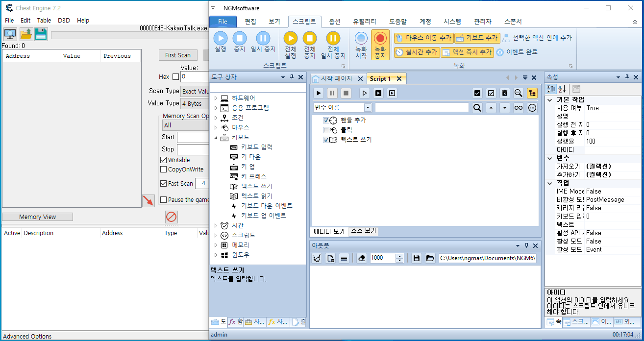The image size is (644, 341).
Task: Check the 클릭 action checkbox
Action: click(x=326, y=130)
